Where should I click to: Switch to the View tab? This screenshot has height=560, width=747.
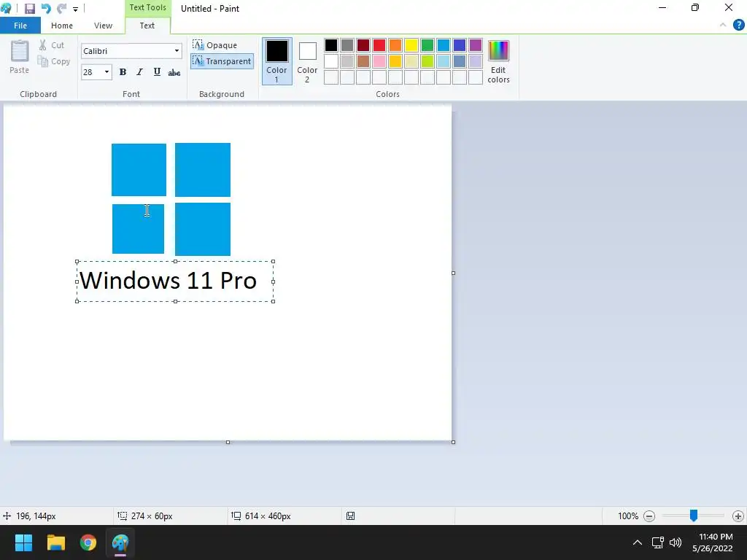(103, 26)
